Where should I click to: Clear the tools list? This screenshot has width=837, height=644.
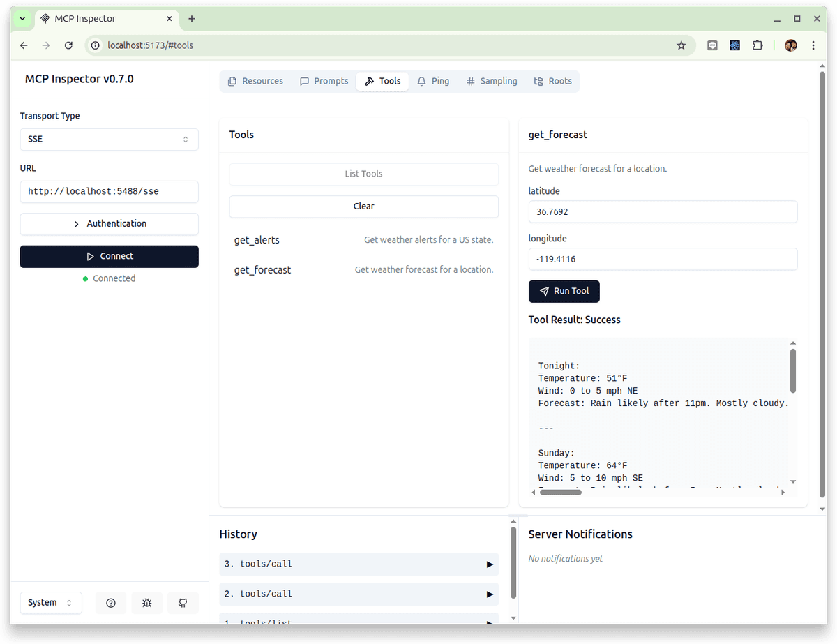click(x=363, y=207)
